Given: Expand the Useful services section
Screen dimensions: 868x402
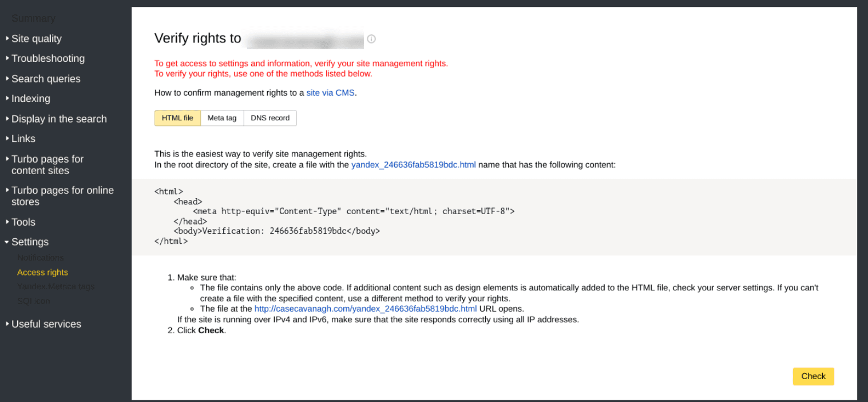Looking at the screenshot, I should point(46,324).
